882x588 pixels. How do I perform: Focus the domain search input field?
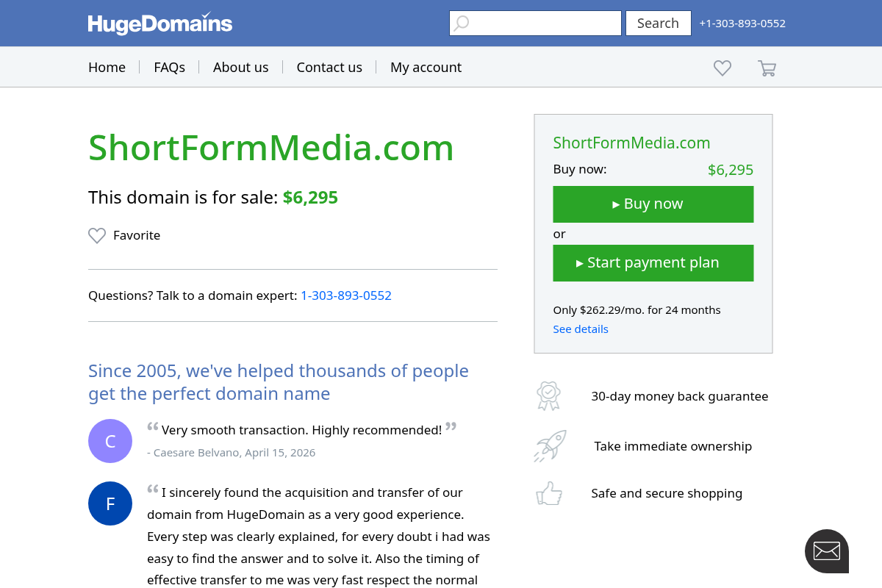pyautogui.click(x=544, y=24)
